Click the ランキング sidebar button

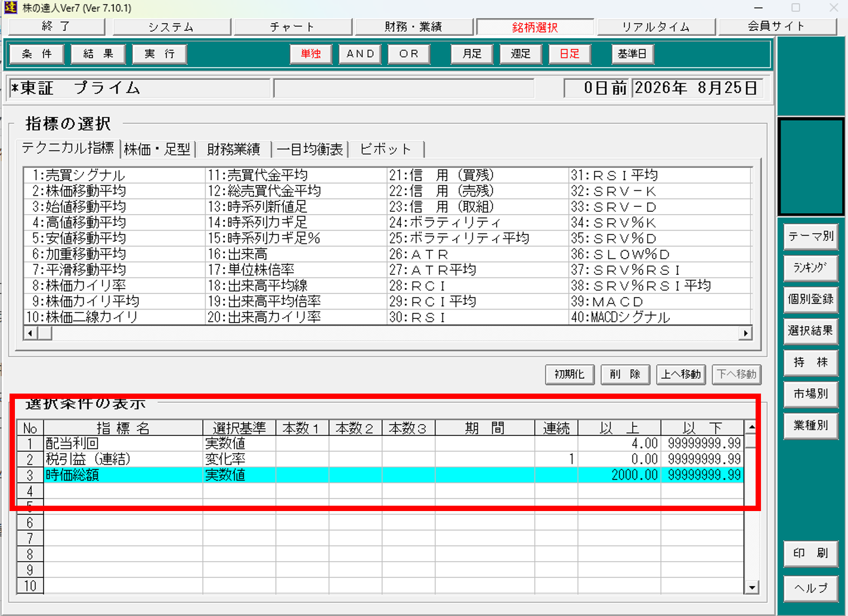[x=810, y=268]
